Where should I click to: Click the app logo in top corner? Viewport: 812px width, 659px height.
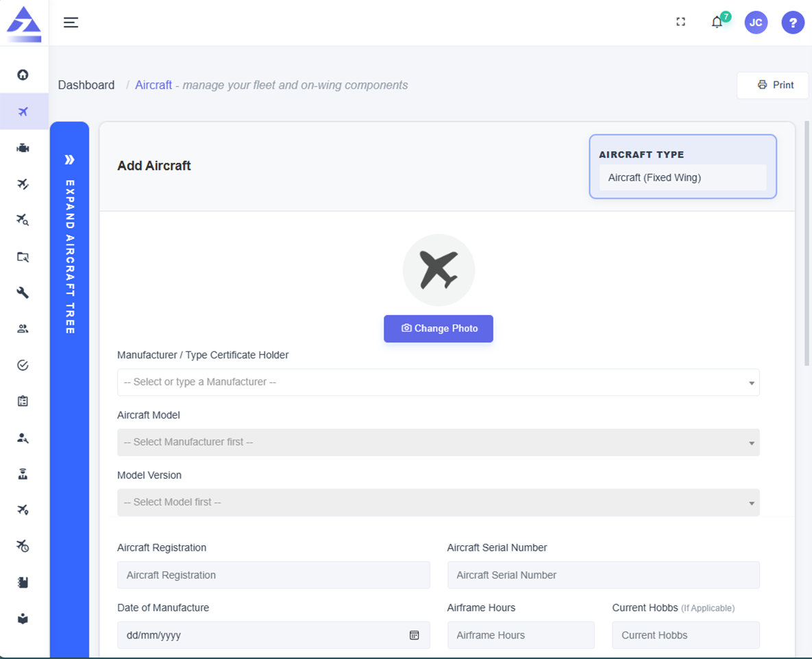click(24, 24)
